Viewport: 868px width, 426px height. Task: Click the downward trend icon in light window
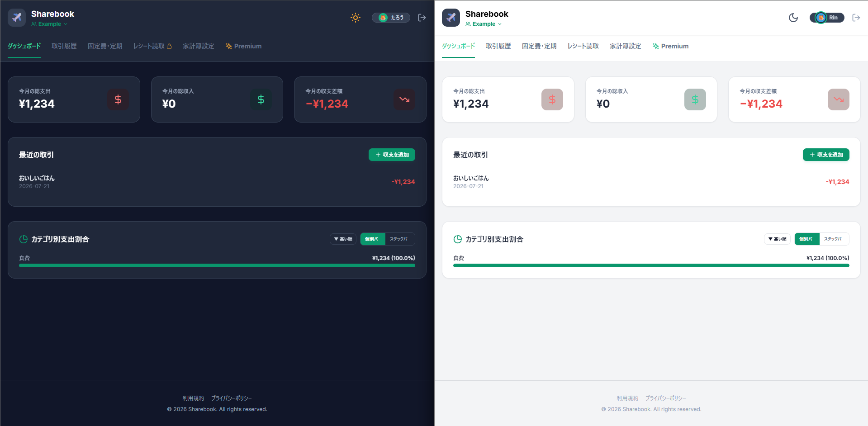click(x=839, y=99)
